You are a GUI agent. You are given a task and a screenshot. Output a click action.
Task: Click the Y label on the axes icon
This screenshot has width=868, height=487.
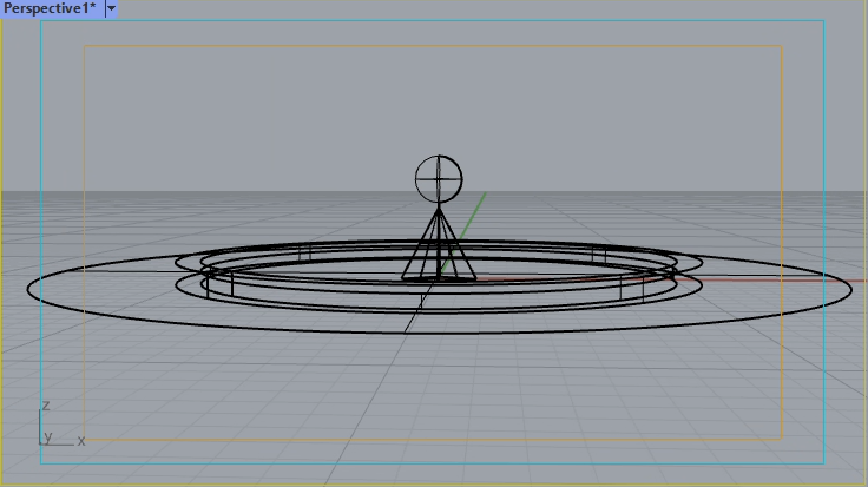click(48, 437)
